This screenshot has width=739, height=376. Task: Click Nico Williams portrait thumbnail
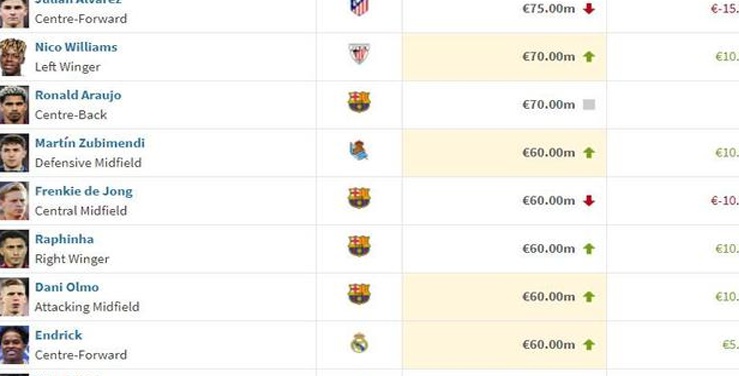[x=14, y=57]
